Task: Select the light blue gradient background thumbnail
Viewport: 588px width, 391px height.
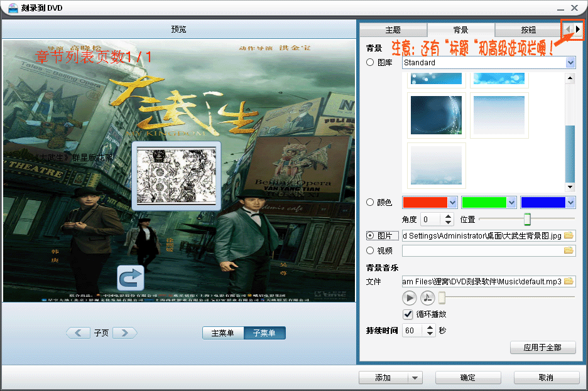Action: coord(499,115)
